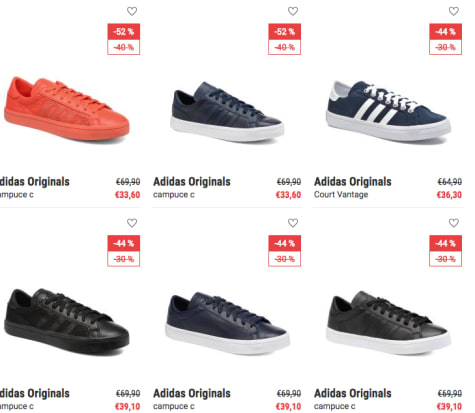The height and width of the screenshot is (413, 475).
Task: View the all-black campuce c sneaker photo
Action: pos(66,321)
